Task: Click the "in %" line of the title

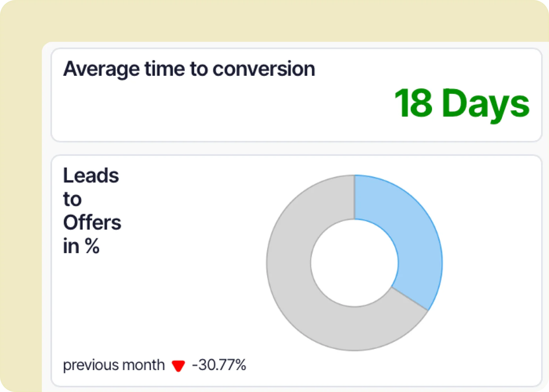Action: 81,246
